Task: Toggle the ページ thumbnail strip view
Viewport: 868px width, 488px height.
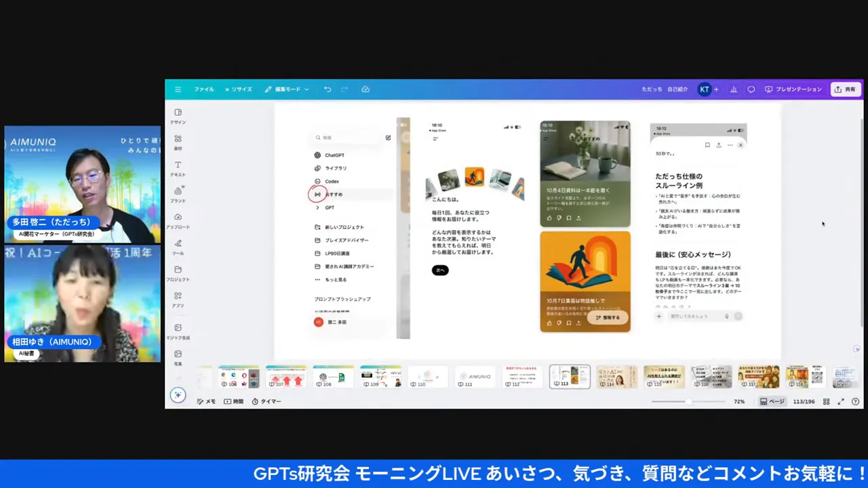Action: tap(772, 401)
